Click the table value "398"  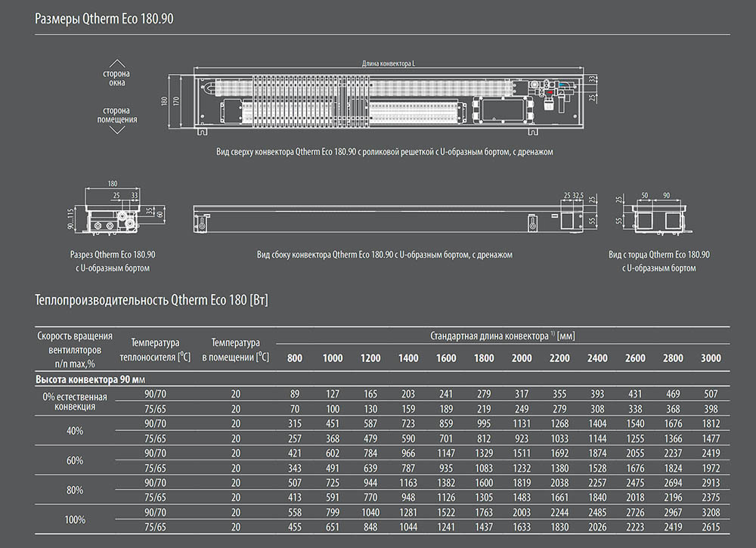tap(711, 409)
